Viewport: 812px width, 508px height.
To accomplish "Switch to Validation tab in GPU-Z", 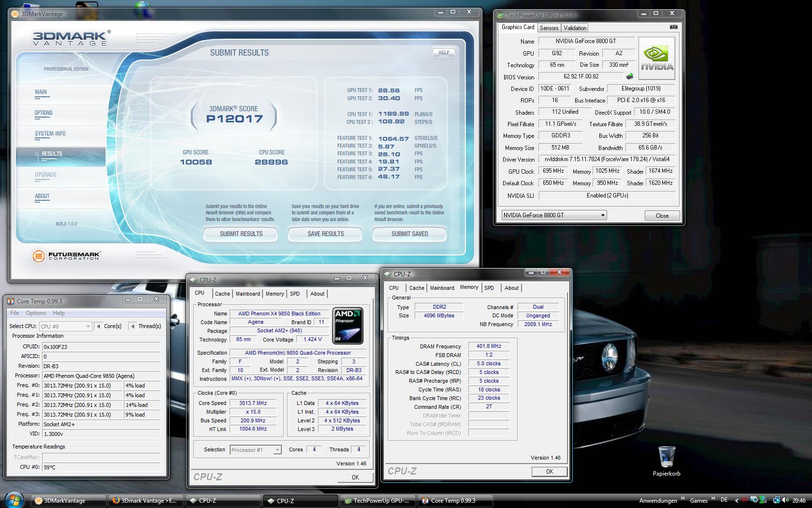I will click(x=575, y=28).
